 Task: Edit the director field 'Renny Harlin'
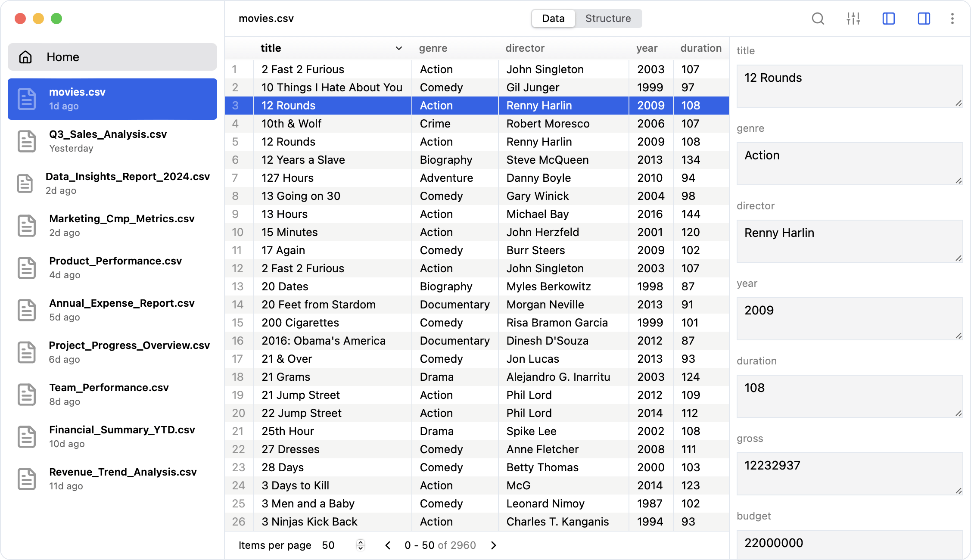850,241
